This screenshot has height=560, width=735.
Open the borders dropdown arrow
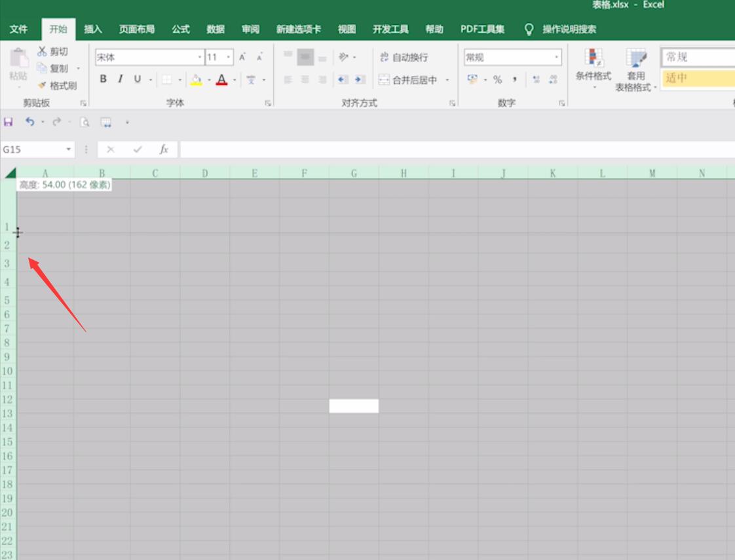[x=180, y=80]
